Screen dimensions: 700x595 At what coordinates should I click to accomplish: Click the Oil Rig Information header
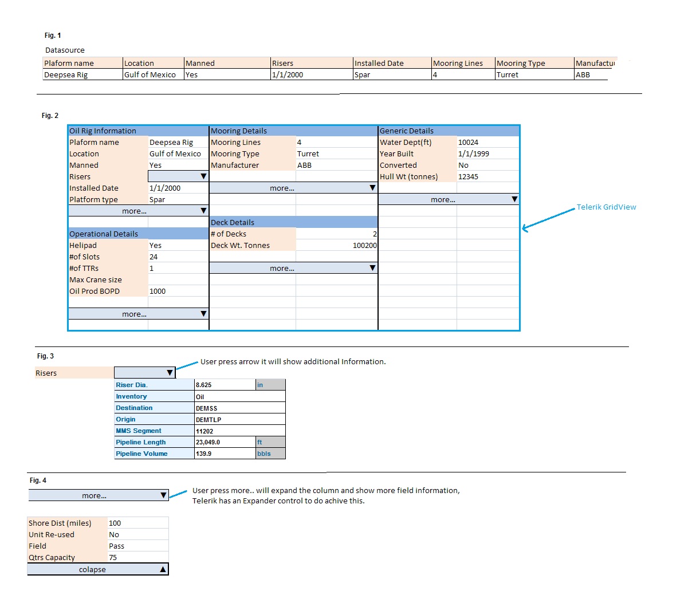tap(138, 131)
